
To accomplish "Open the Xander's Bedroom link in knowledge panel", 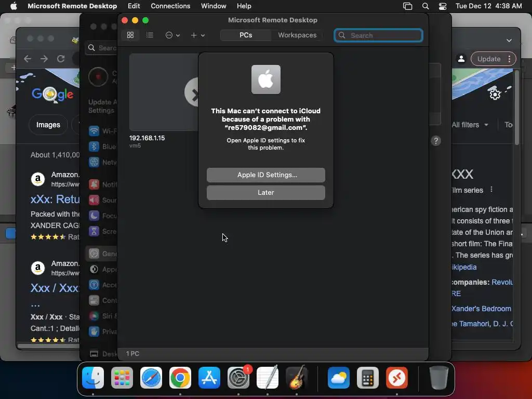I will pos(481,309).
